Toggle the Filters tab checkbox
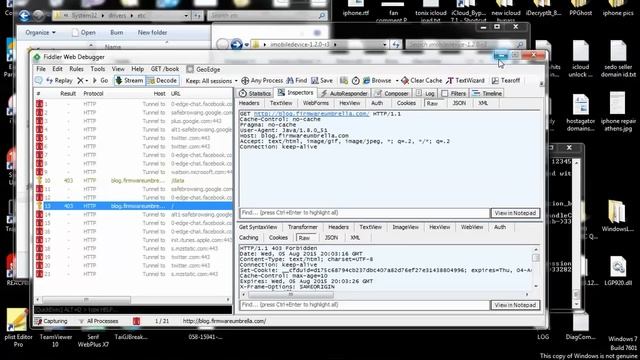Viewport: 640px width, 360px height. tap(445, 93)
